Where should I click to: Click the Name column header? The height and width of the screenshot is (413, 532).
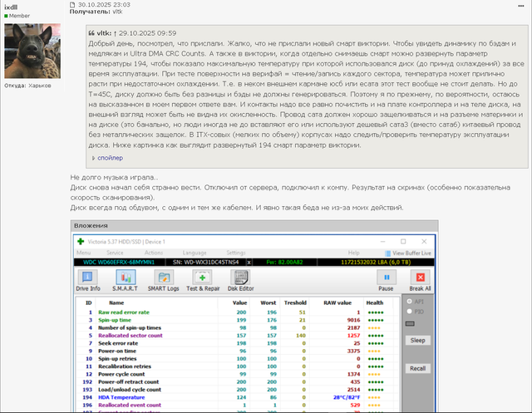(116, 302)
